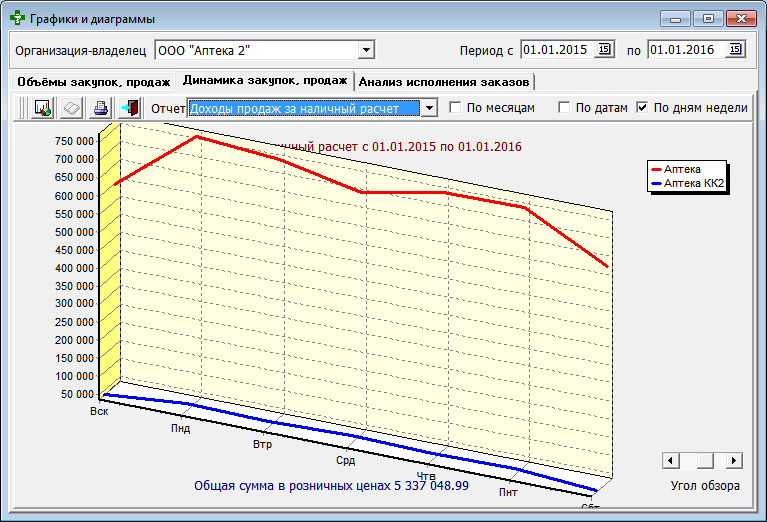Open calendar picker for period end date
Viewport: 767px width, 522px height.
pos(735,49)
